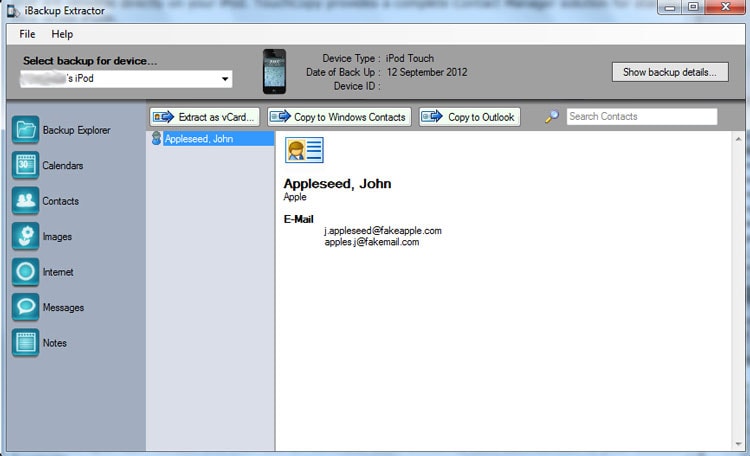The height and width of the screenshot is (456, 750).
Task: Open the Backup Explorer folder icon
Action: [25, 130]
